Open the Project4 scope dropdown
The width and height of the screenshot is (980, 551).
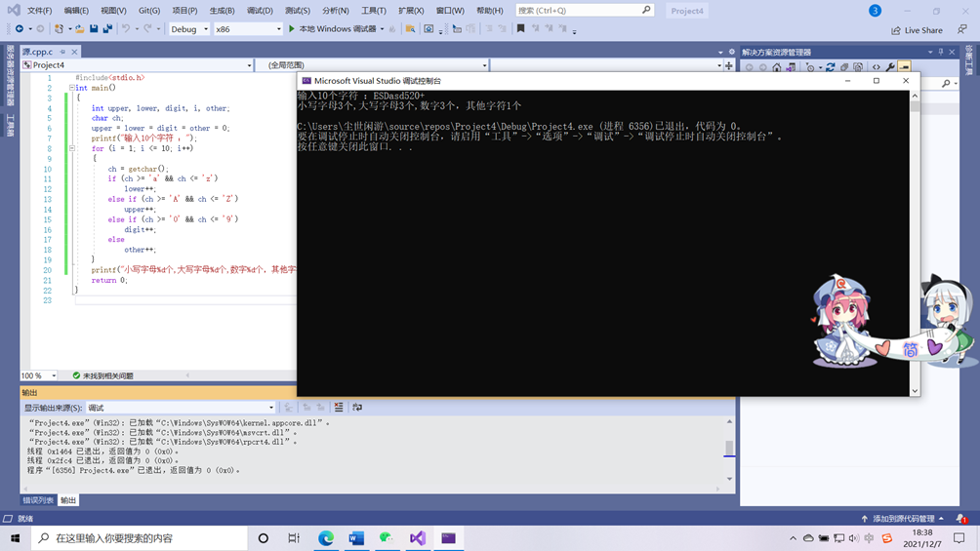click(x=138, y=65)
